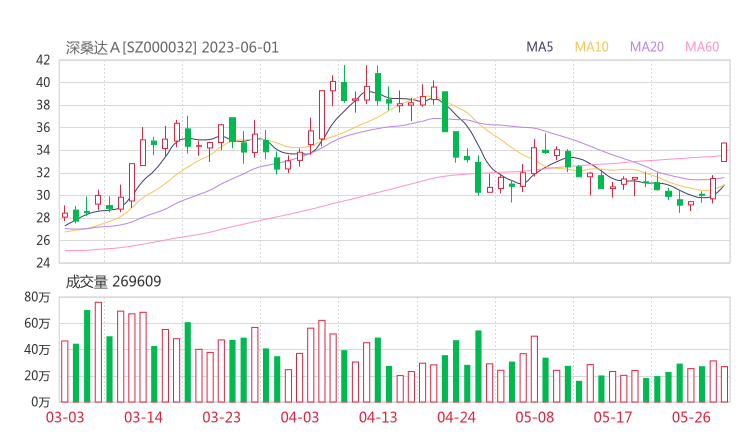Click the 20万 volume axis label
This screenshot has width=740, height=440.
[x=37, y=376]
